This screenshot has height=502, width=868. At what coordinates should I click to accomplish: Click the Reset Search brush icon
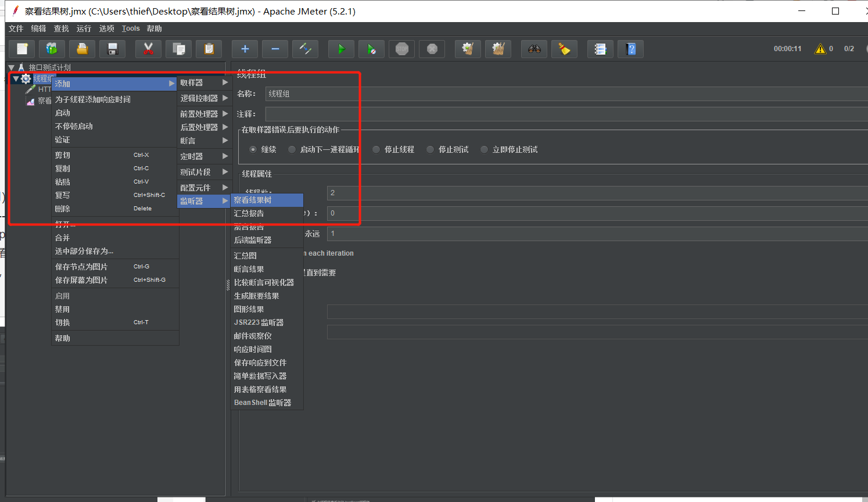point(565,49)
